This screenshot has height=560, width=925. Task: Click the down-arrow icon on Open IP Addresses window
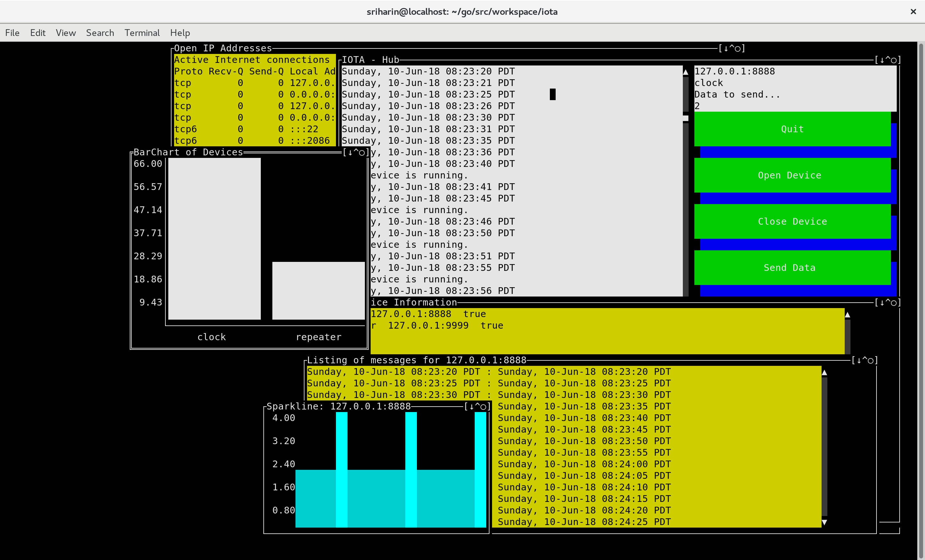click(726, 48)
